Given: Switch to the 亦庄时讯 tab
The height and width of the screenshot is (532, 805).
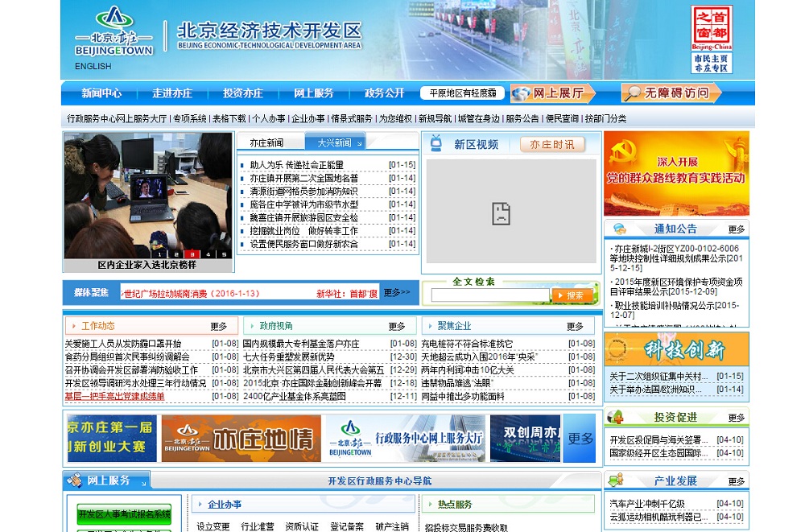Looking at the screenshot, I should (x=552, y=145).
